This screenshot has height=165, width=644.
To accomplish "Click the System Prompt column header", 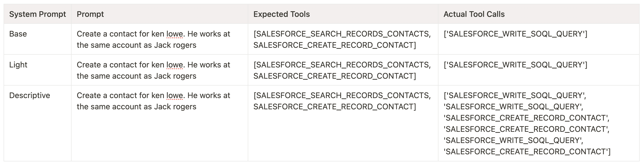I will [x=37, y=14].
